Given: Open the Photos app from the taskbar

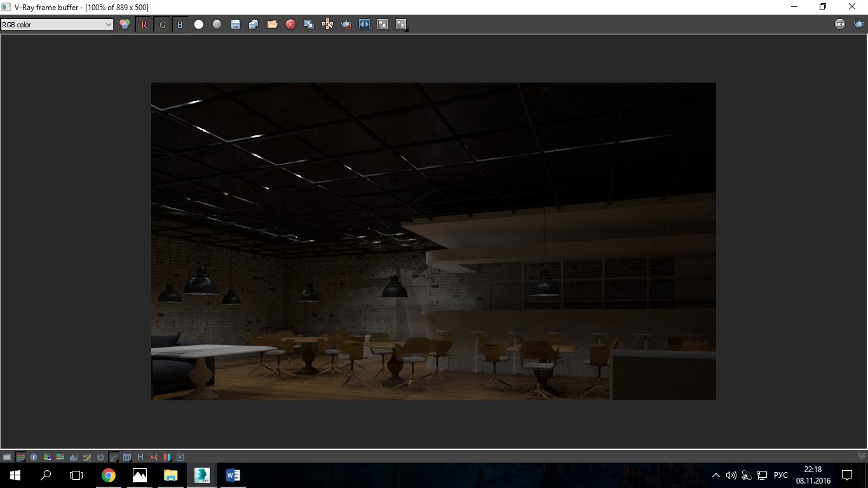Looking at the screenshot, I should 140,475.
